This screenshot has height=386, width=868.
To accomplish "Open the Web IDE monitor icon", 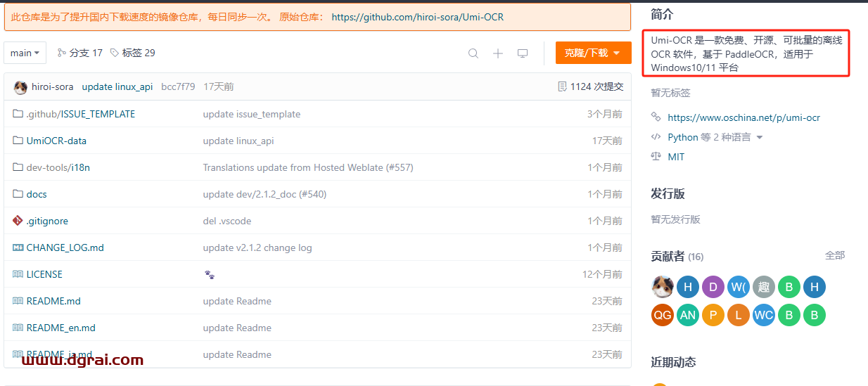I will point(523,53).
